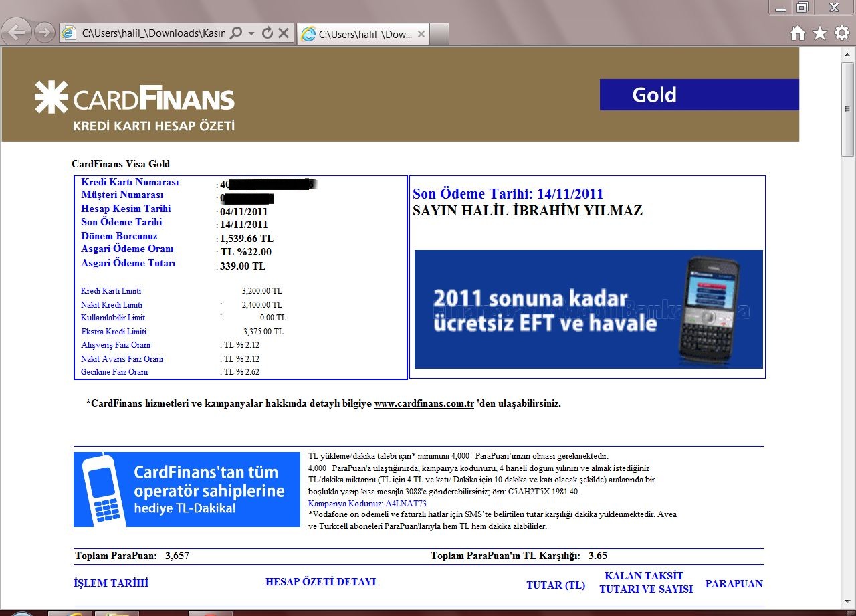The width and height of the screenshot is (856, 616).
Task: Open Favorites star icon
Action: tap(819, 33)
